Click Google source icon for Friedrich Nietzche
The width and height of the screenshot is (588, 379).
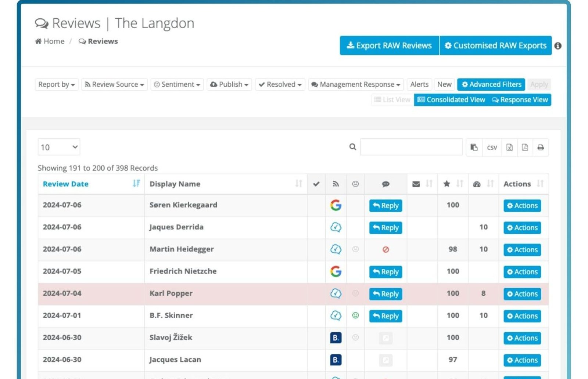(336, 271)
